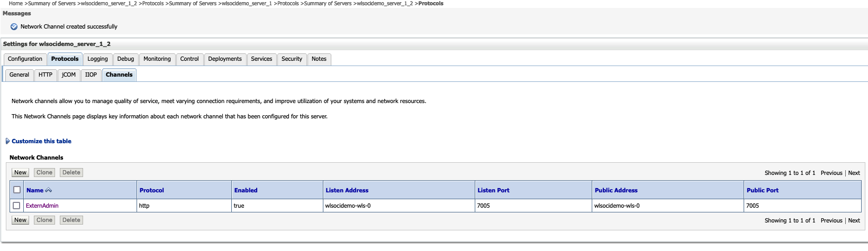Click the success checkmark message icon
The width and height of the screenshot is (868, 251).
14,26
